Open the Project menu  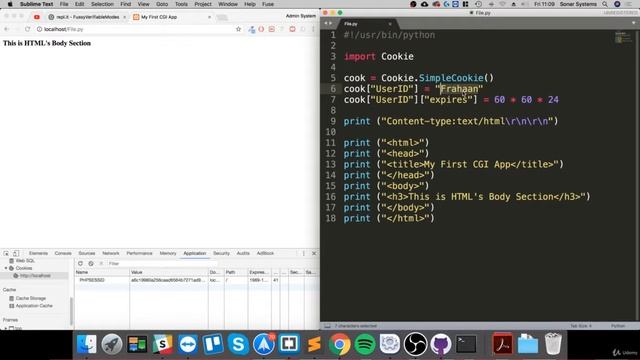tap(203, 4)
